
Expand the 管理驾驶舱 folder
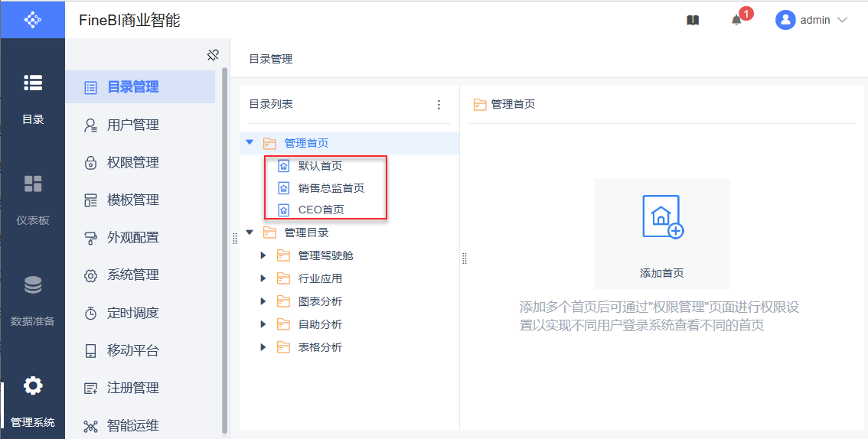click(x=263, y=255)
